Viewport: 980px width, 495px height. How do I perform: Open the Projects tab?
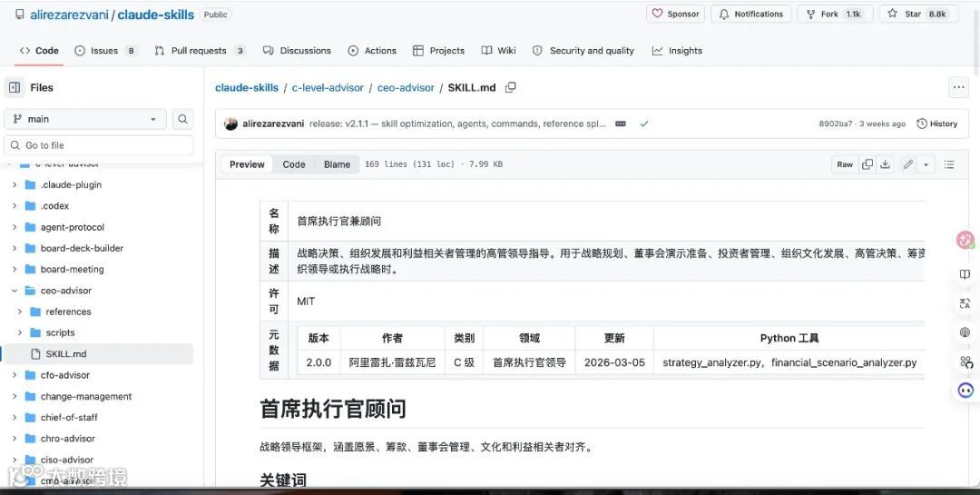[439, 51]
